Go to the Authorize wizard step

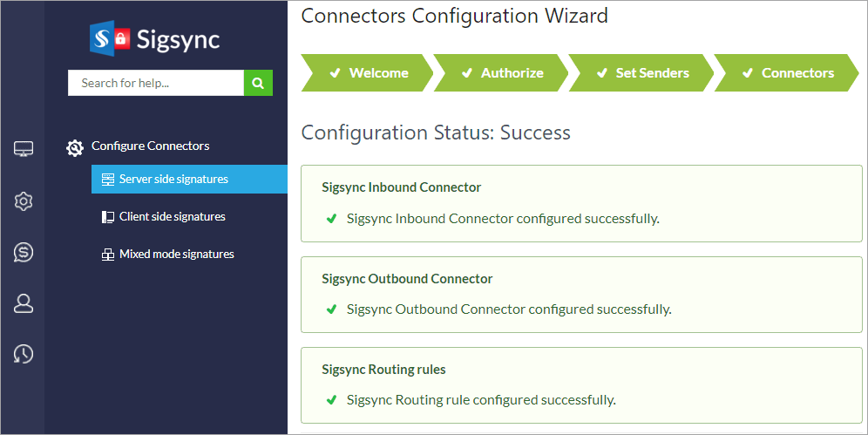pyautogui.click(x=503, y=73)
